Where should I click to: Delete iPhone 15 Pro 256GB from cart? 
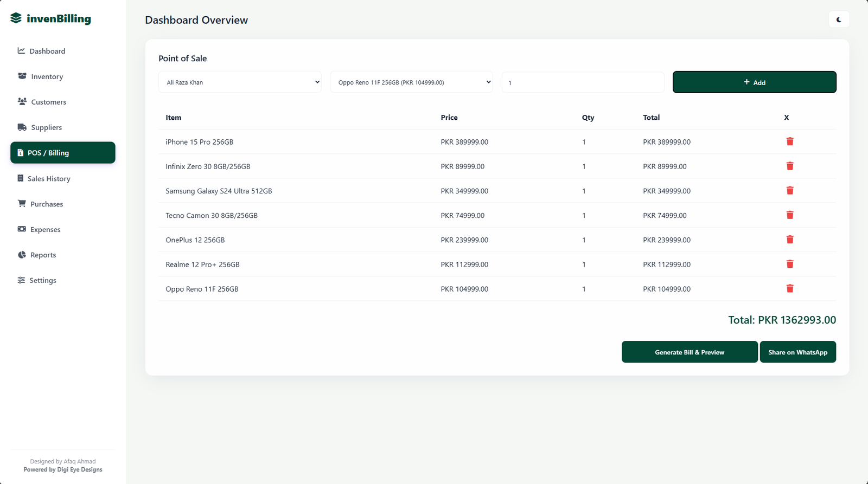(790, 141)
